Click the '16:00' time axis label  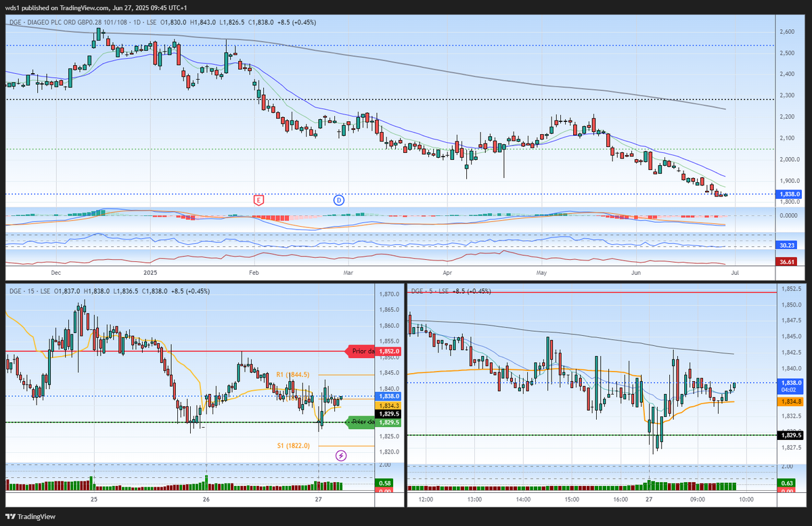(621, 499)
